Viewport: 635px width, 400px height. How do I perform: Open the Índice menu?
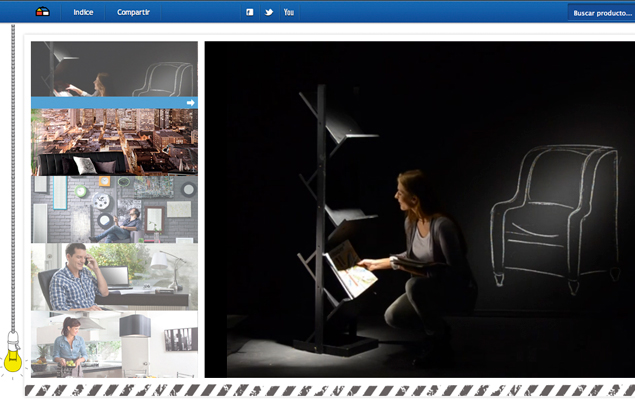(83, 12)
